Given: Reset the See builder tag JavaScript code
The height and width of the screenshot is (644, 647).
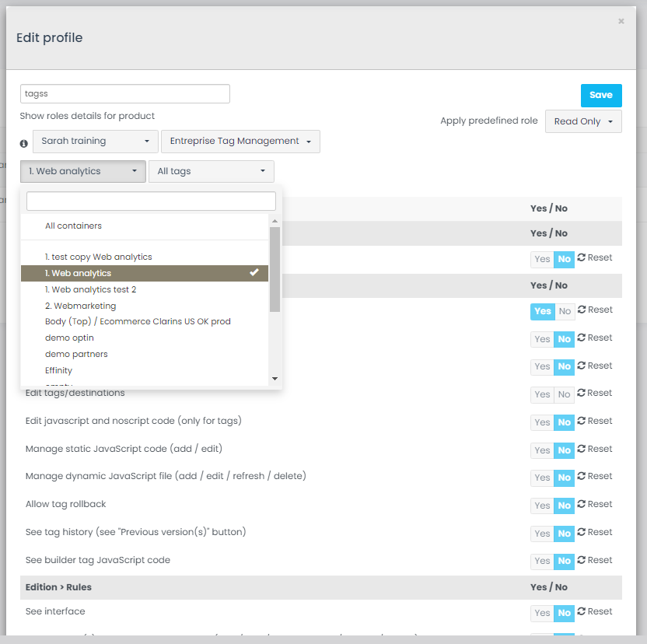Looking at the screenshot, I should (595, 561).
